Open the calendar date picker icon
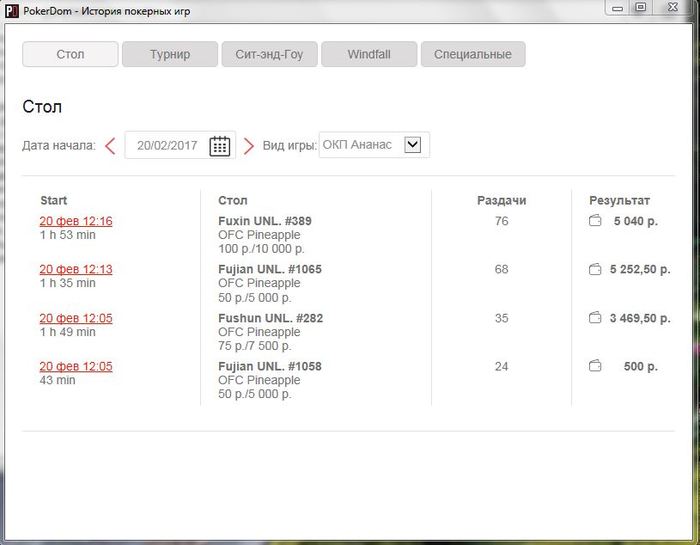Viewport: 700px width, 545px height. (x=220, y=146)
